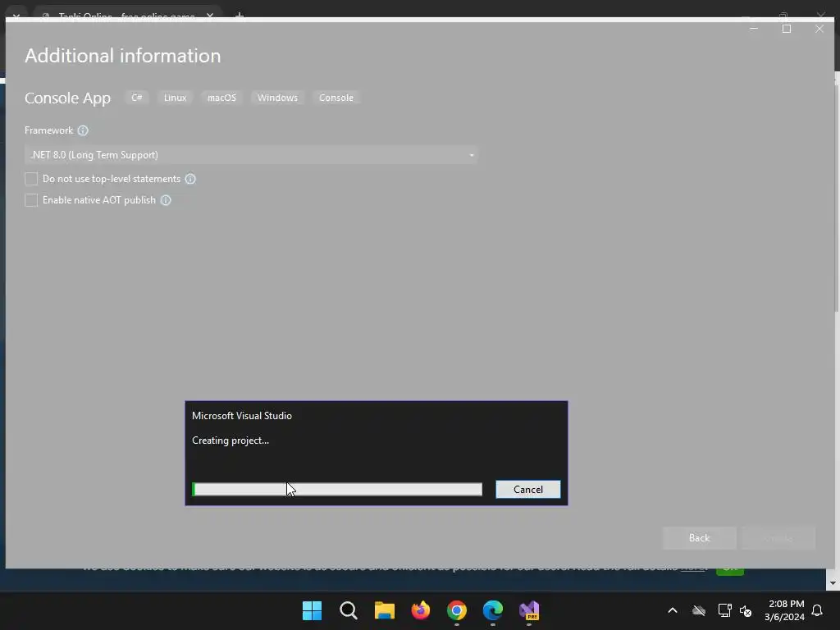The height and width of the screenshot is (630, 840).
Task: Click info icon beside native AOT publish
Action: coord(166,200)
